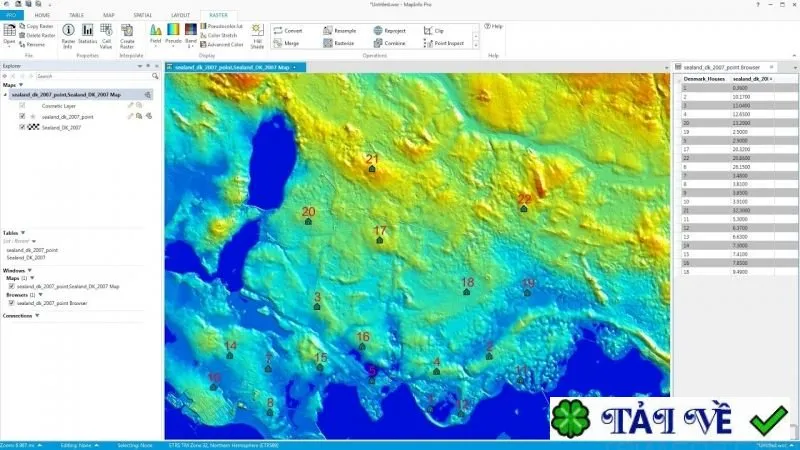This screenshot has height=450, width=800.
Task: Collapse the sealand map tree node
Action: click(x=6, y=95)
